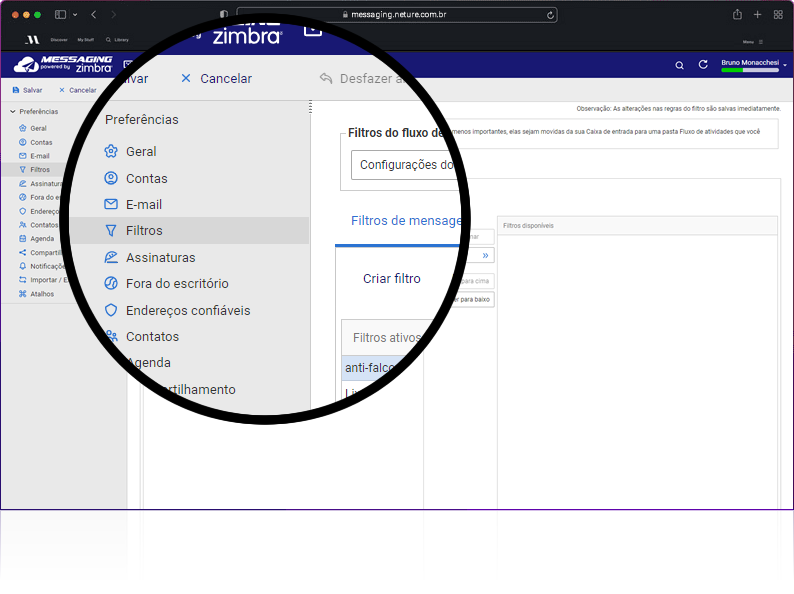Open My Stuff in the dark bar
The width and height of the screenshot is (794, 594).
pos(86,39)
